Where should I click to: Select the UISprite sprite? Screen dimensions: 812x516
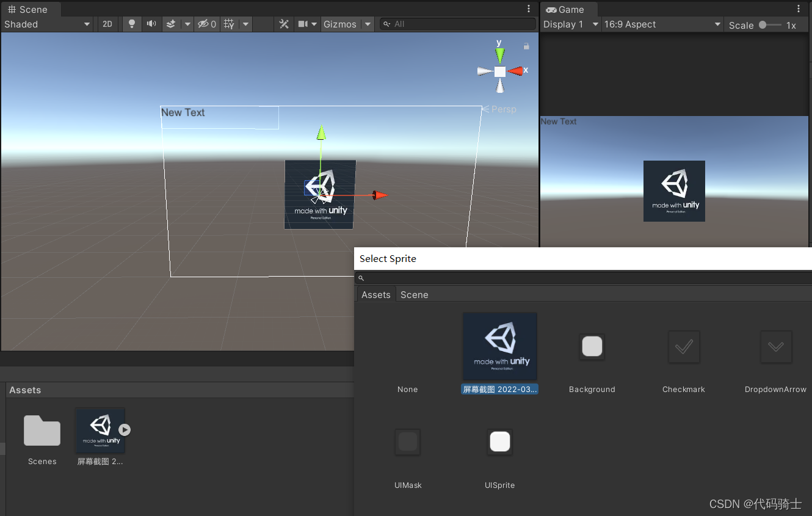(x=500, y=442)
